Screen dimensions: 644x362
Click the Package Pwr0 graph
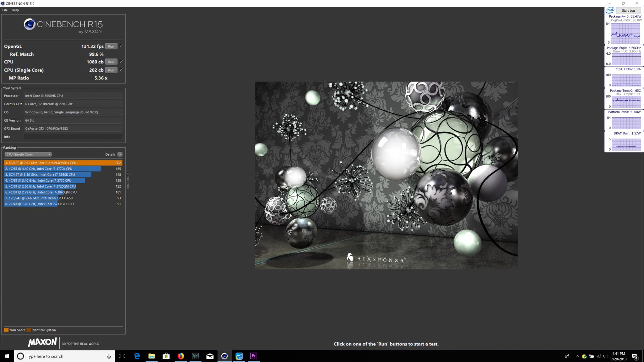click(x=625, y=33)
